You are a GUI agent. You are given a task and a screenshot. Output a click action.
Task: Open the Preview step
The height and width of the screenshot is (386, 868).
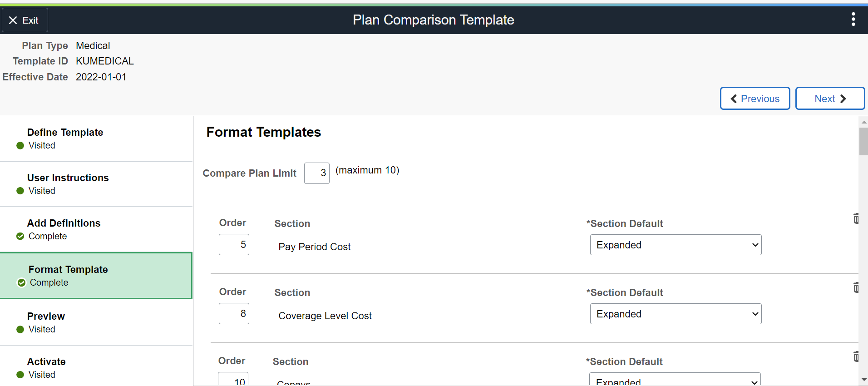pyautogui.click(x=46, y=317)
